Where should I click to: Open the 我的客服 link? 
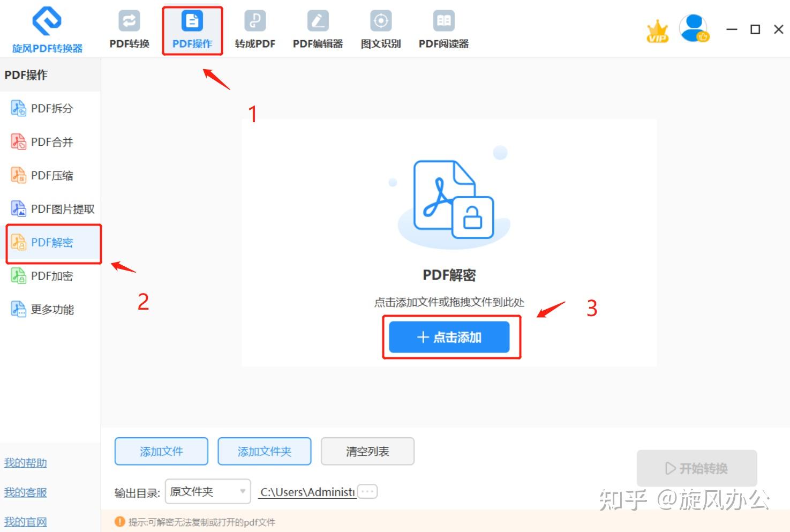click(x=26, y=492)
